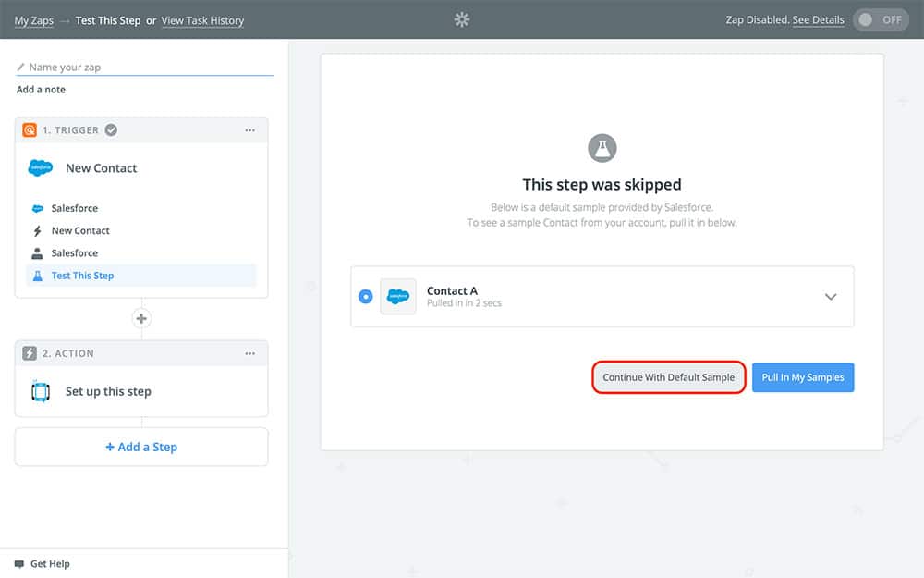This screenshot has height=578, width=924.
Task: Click the orange trigger step icon
Action: pos(30,130)
